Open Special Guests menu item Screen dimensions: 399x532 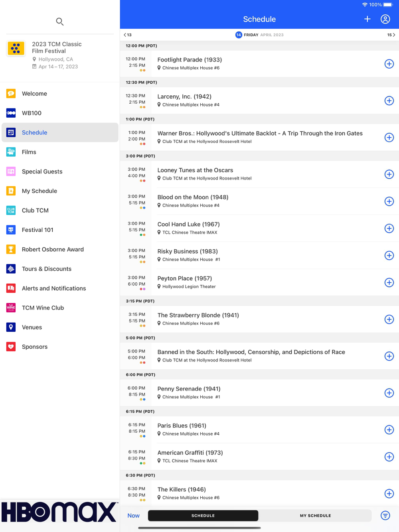[x=60, y=171]
